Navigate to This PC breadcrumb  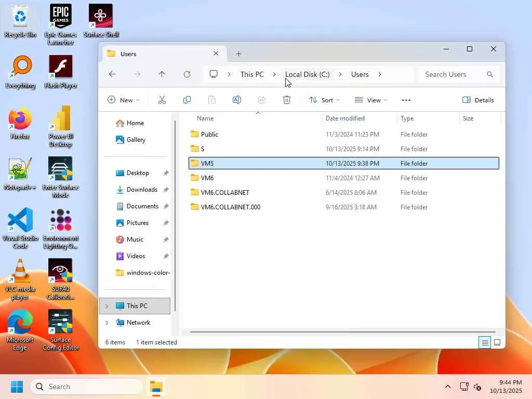(x=252, y=74)
